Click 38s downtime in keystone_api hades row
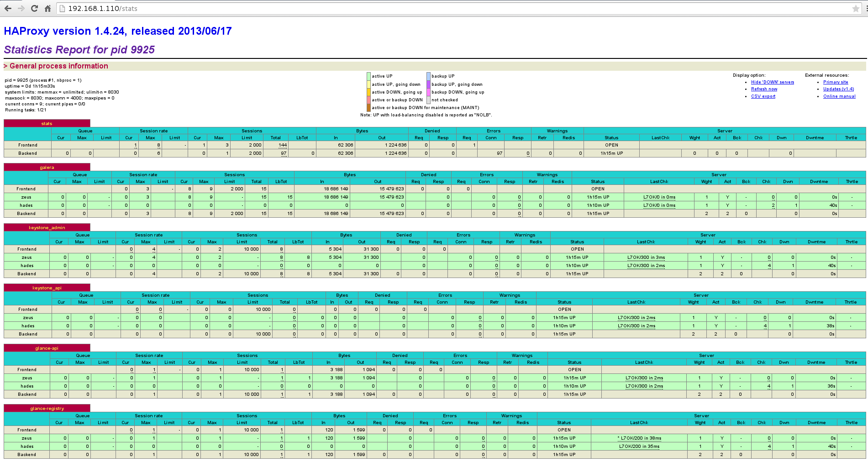 830,326
